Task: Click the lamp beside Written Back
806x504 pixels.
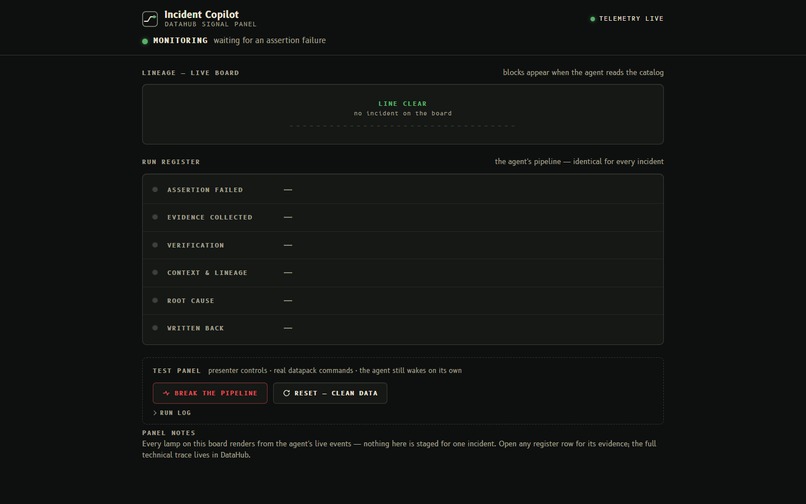Action: tap(155, 328)
